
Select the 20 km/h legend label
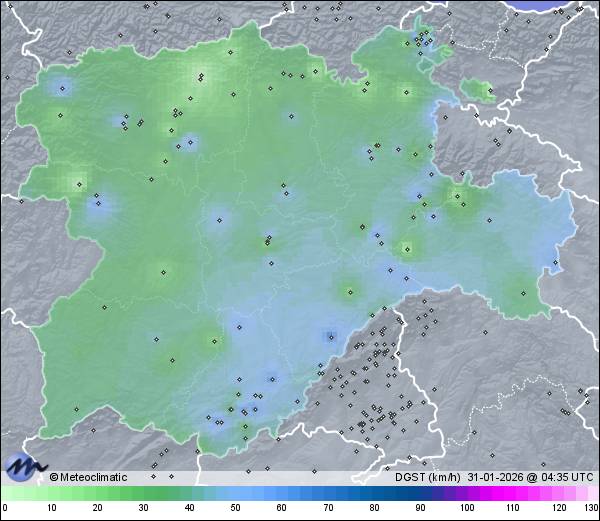97,509
